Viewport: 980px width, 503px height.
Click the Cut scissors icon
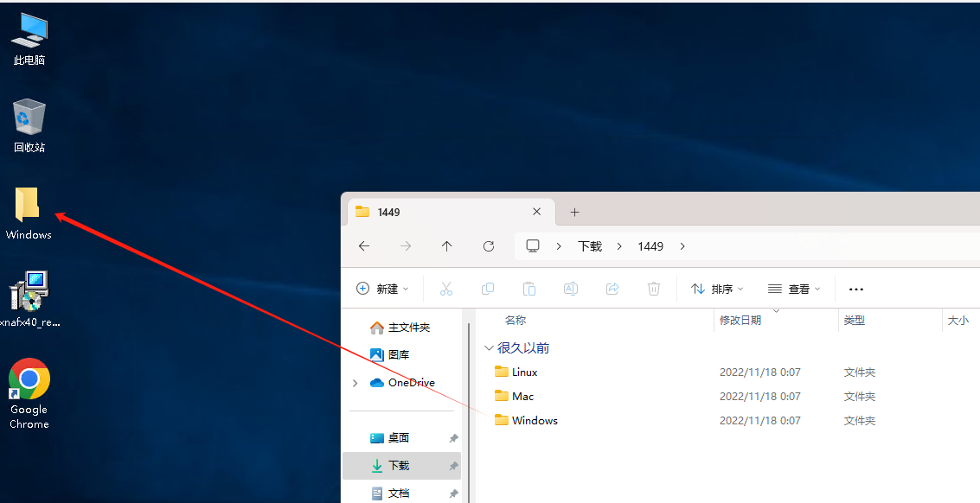click(x=446, y=289)
